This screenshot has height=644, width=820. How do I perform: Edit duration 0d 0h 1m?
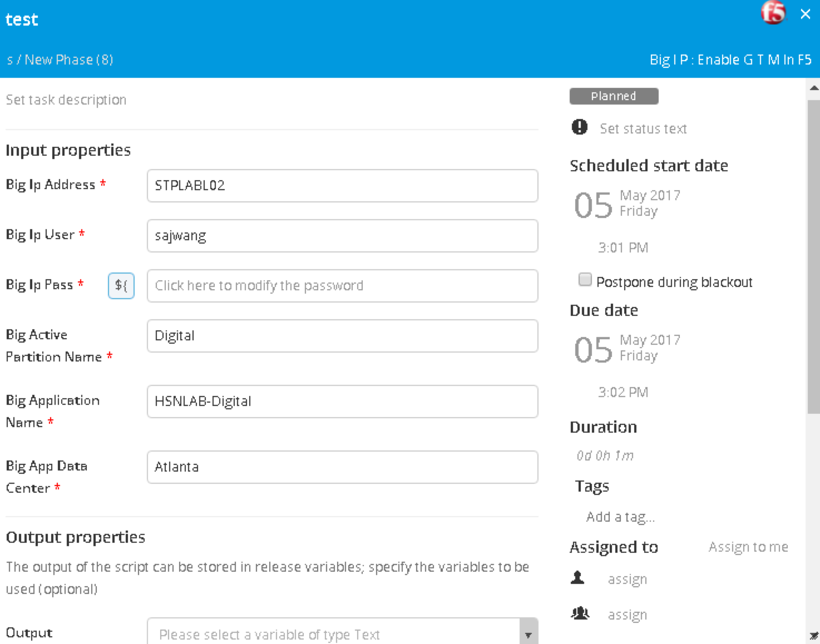coord(605,456)
